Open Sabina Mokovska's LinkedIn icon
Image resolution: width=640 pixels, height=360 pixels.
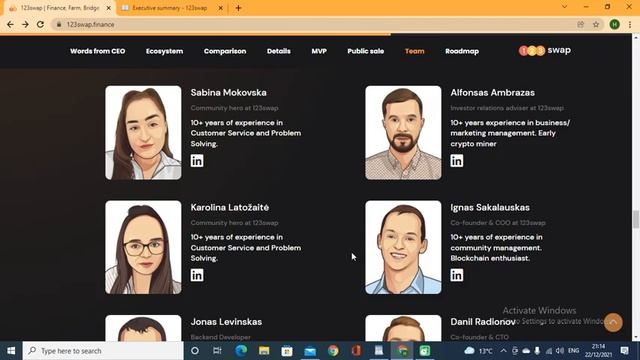coord(197,160)
